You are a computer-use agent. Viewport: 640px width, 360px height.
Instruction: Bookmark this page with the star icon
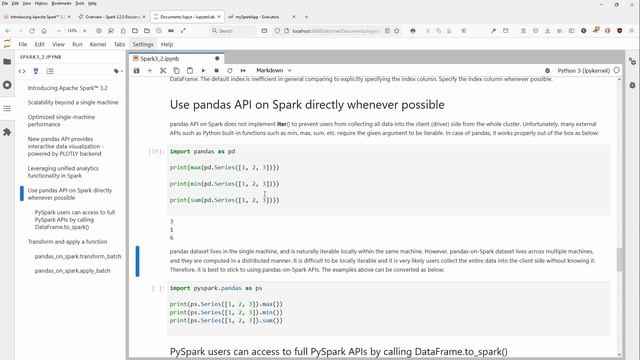click(396, 31)
